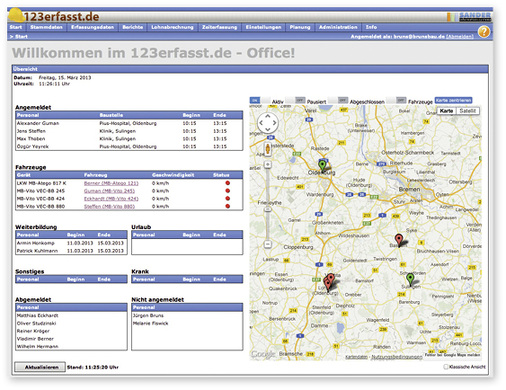Open the Stammdaten menu

point(46,27)
